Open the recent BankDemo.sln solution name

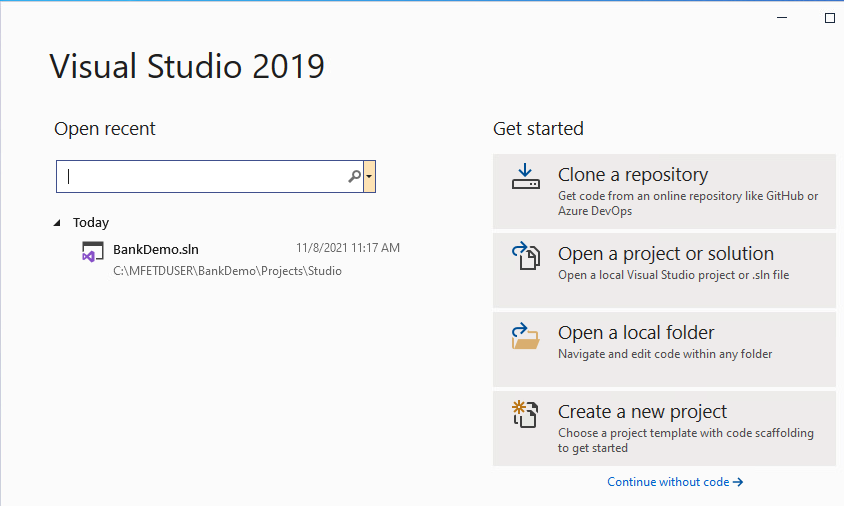pos(156,249)
